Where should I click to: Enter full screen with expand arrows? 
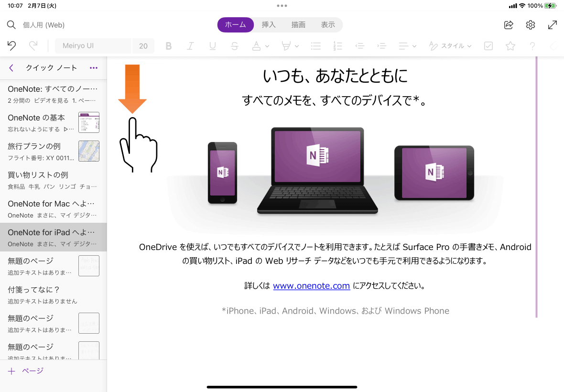(553, 25)
